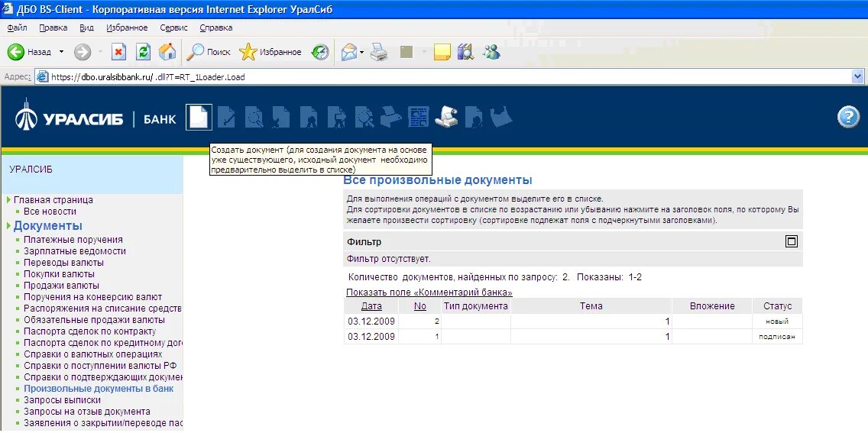Viewport: 868px width, 433px height.
Task: Click the magnifier with hammer document icon
Action: point(364,117)
